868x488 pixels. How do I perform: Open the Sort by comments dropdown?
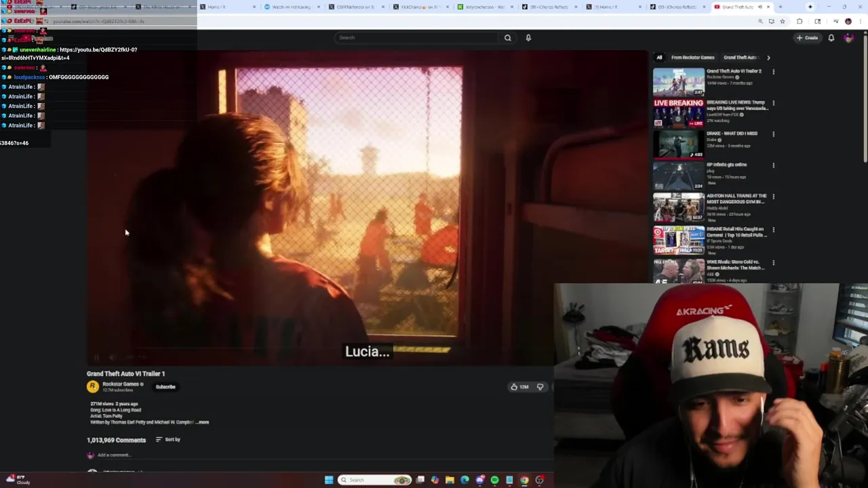tap(167, 440)
